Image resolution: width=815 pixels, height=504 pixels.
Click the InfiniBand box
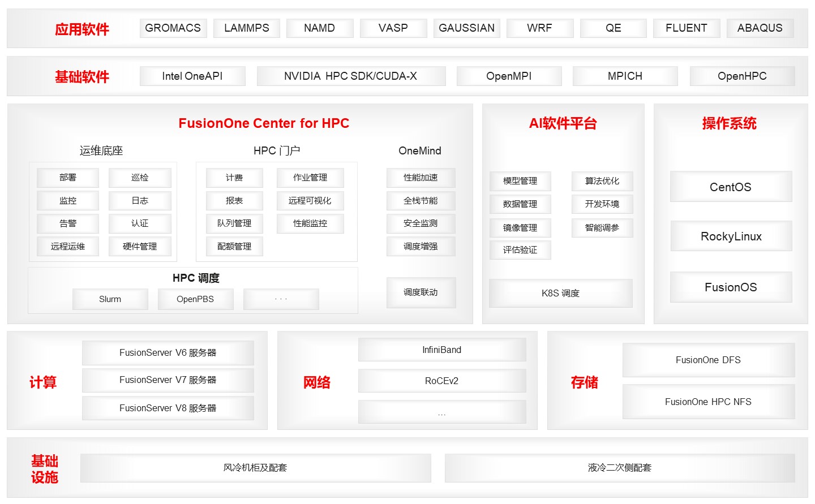442,350
